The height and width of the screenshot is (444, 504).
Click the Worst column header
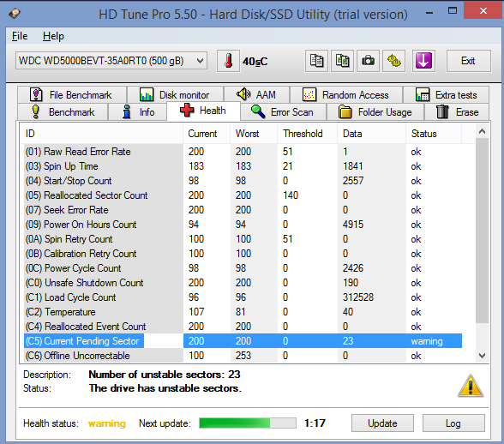tap(254, 134)
